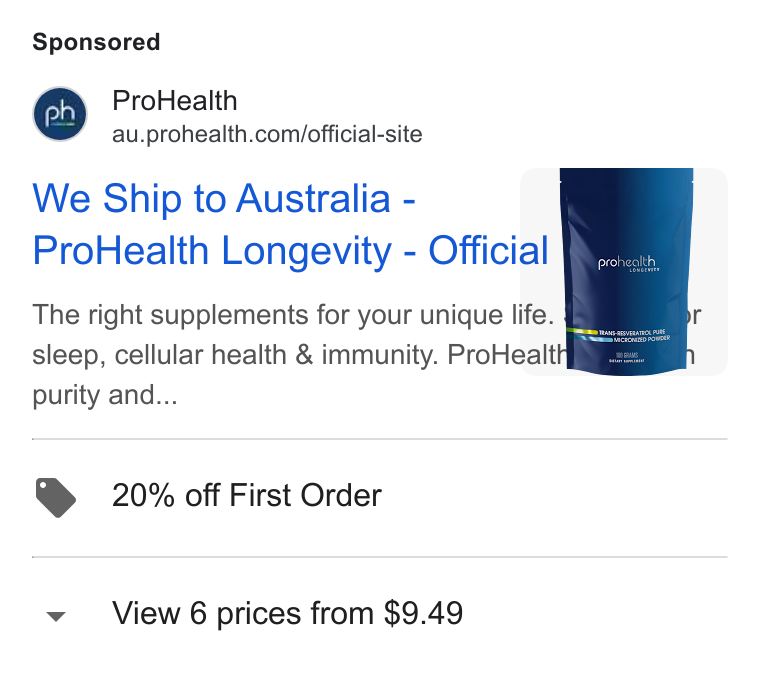
Task: Click the word 'Australia' in the headline
Action: click(313, 198)
